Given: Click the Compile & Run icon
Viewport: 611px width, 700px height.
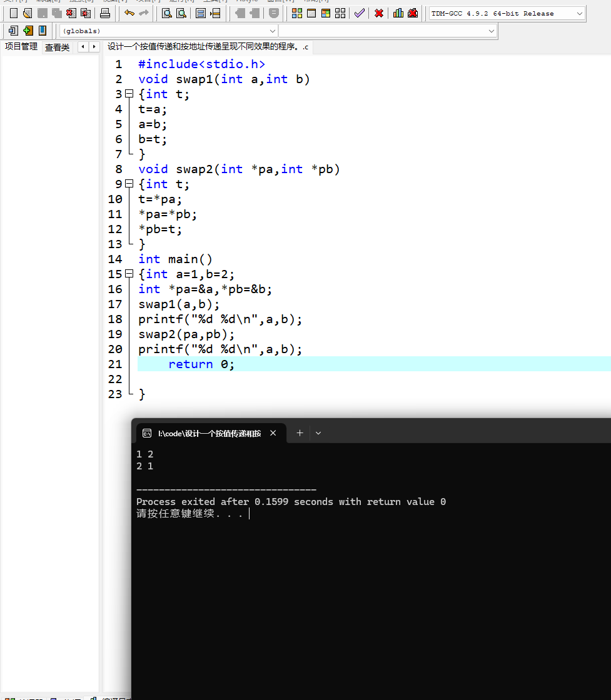Looking at the screenshot, I should [x=326, y=13].
